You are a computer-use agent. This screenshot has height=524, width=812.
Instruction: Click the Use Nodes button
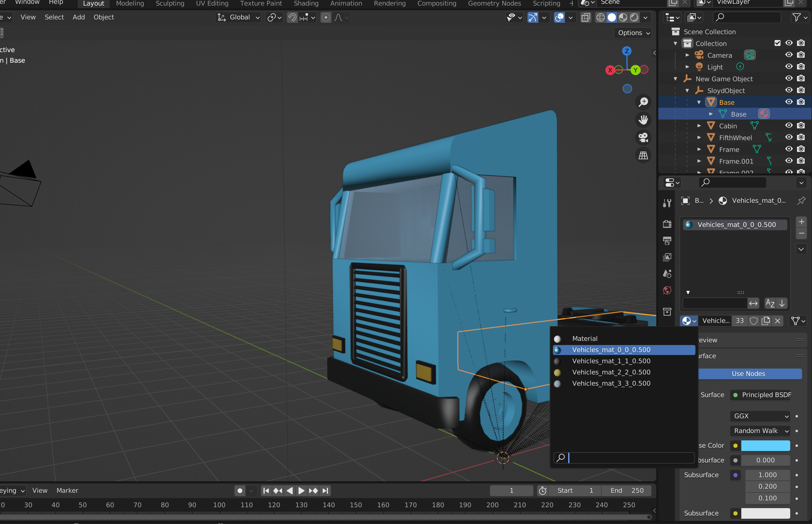[x=748, y=374]
